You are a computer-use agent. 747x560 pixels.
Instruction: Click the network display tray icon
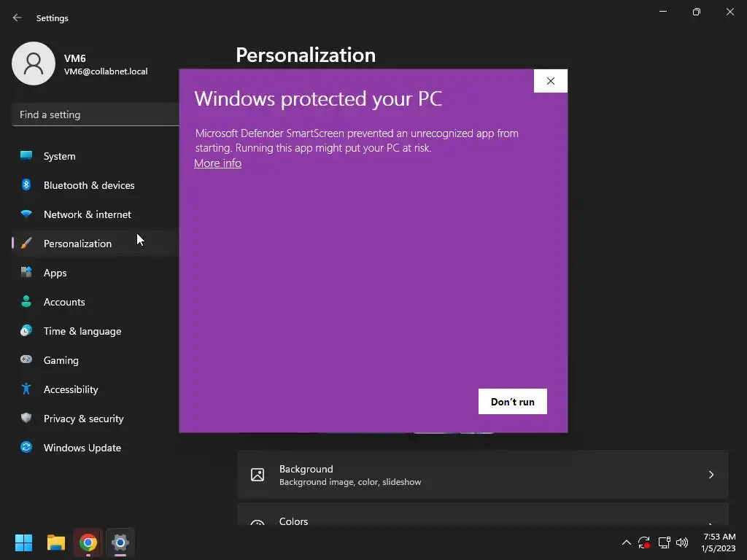pyautogui.click(x=664, y=542)
